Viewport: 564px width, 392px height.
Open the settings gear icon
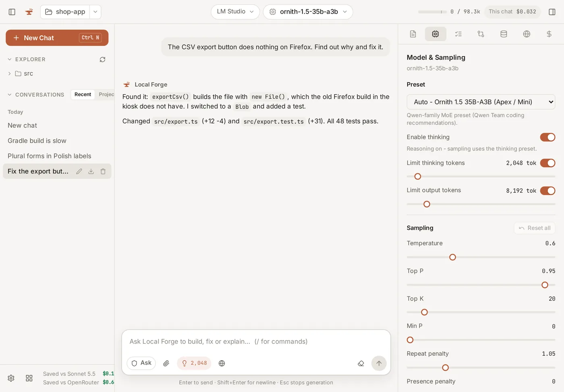pos(11,378)
